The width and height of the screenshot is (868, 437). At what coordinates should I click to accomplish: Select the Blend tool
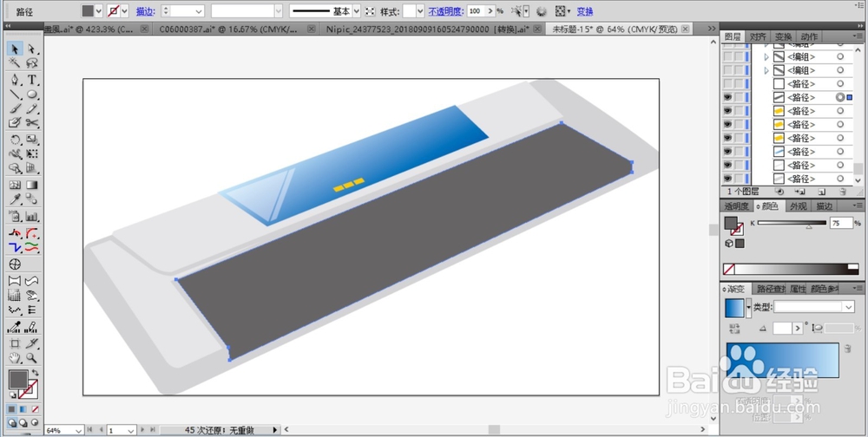click(x=31, y=199)
